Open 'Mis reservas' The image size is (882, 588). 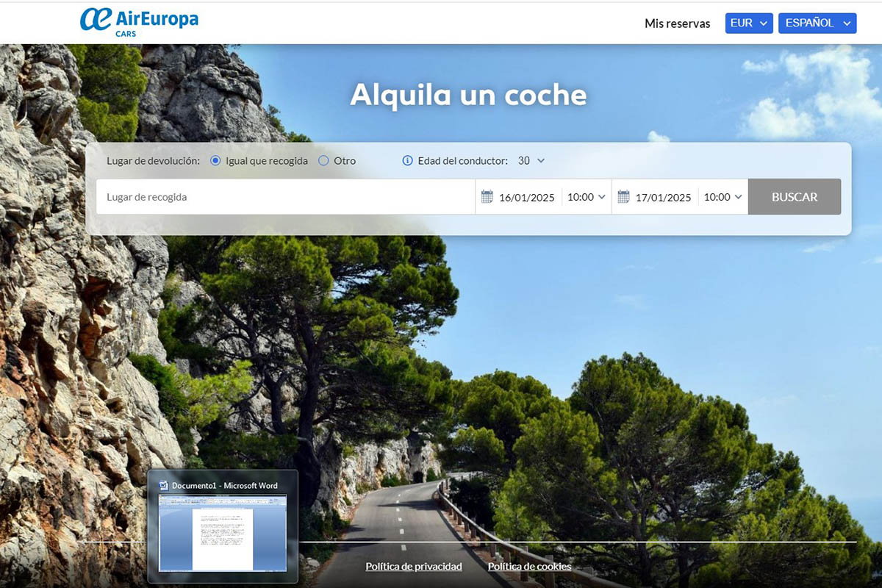click(676, 23)
